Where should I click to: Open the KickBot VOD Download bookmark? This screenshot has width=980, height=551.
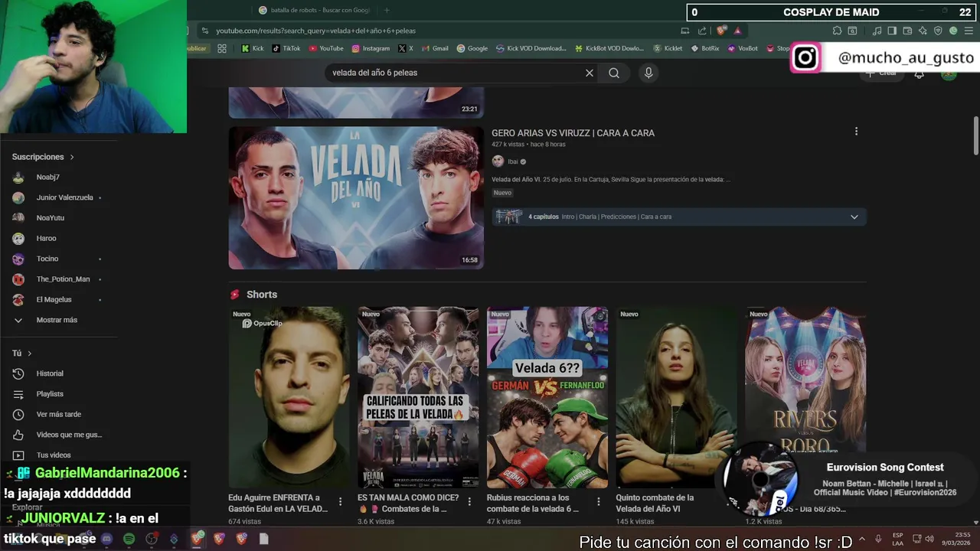pos(609,48)
